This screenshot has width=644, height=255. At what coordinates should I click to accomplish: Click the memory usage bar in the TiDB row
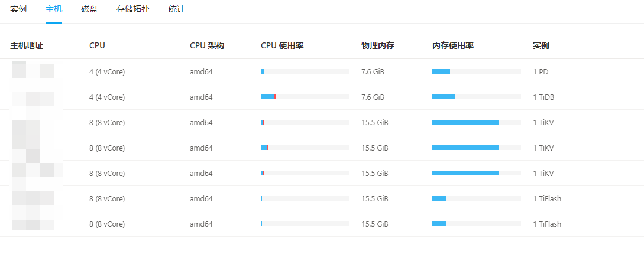coord(476,97)
